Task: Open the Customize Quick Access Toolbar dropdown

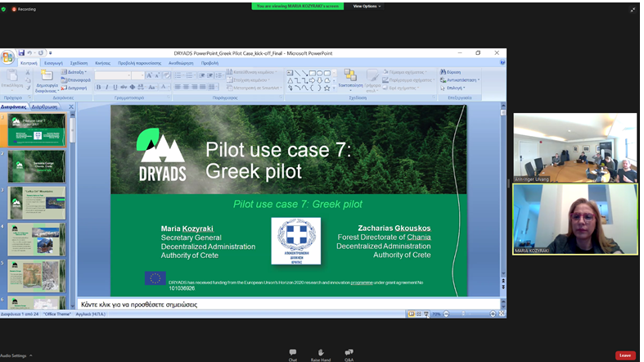Action: (x=50, y=53)
